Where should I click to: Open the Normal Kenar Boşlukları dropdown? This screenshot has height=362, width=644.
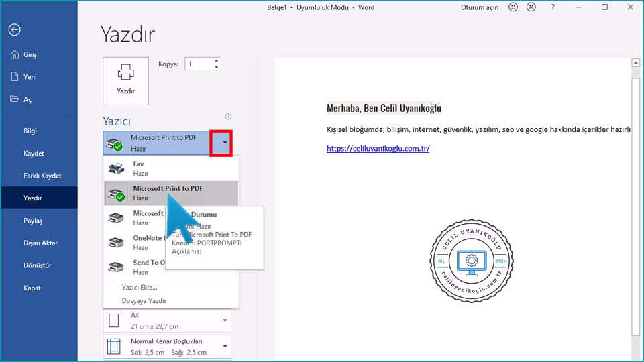(167, 347)
